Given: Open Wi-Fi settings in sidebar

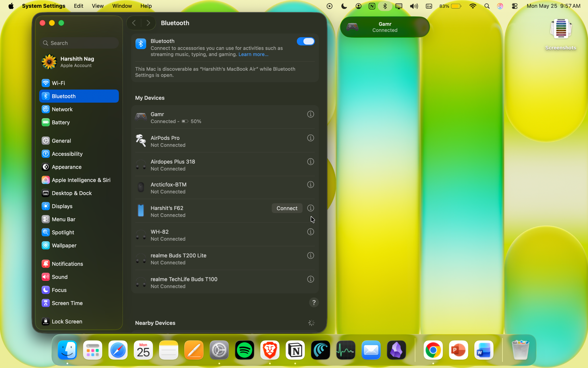Looking at the screenshot, I should coord(79,83).
